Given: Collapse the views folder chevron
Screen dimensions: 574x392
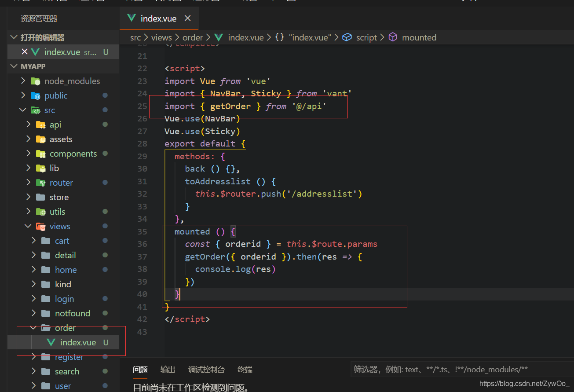Looking at the screenshot, I should coord(29,226).
